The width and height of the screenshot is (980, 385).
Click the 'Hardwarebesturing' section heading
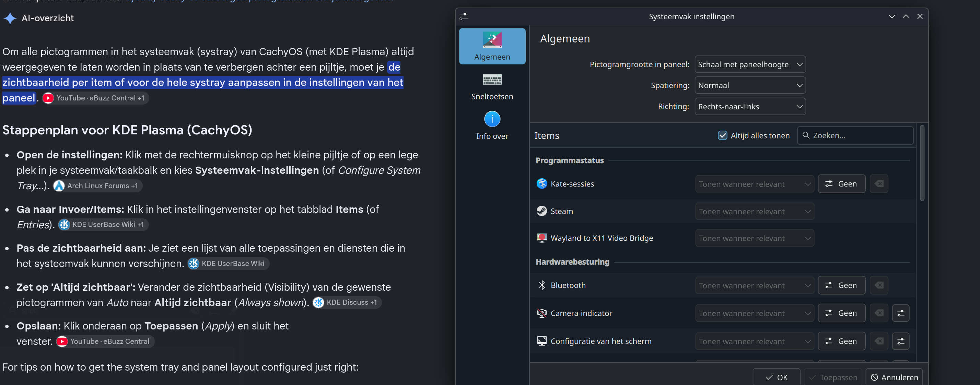pyautogui.click(x=572, y=262)
